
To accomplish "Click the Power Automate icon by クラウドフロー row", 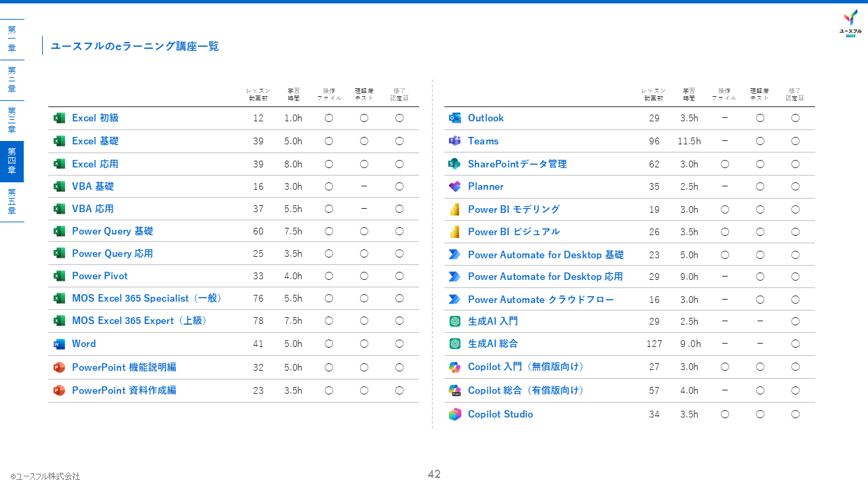I will (x=454, y=299).
